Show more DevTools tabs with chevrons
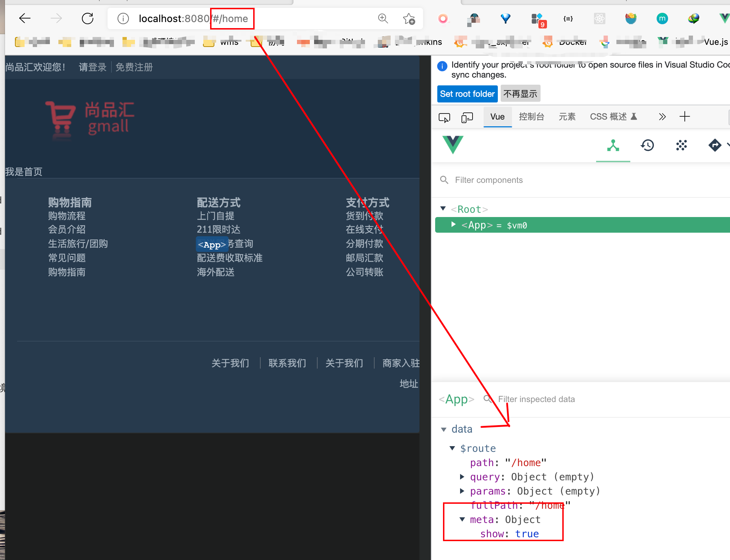 tap(662, 117)
